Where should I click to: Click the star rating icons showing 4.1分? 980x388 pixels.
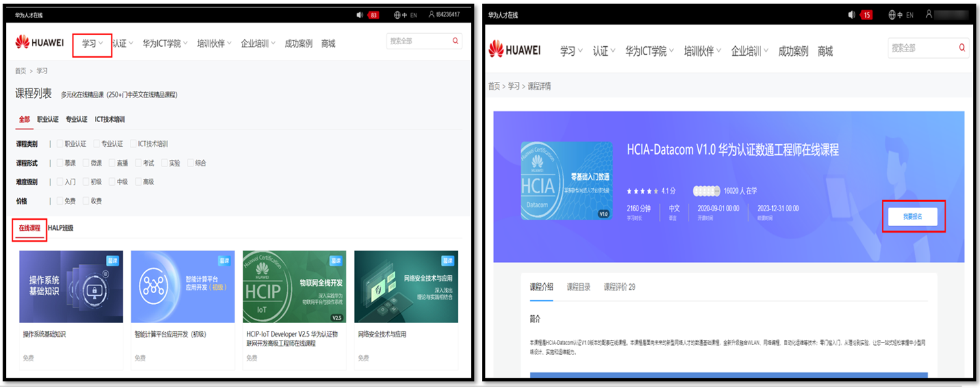coord(642,191)
